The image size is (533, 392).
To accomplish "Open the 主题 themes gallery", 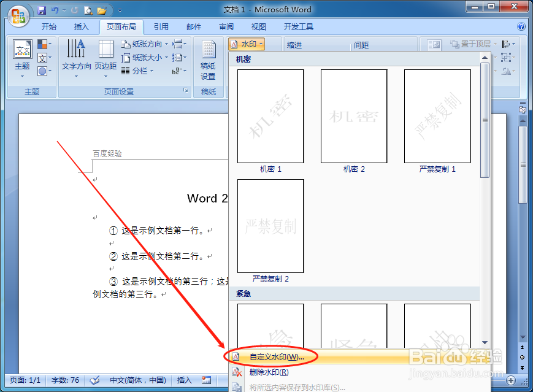I will (23, 58).
